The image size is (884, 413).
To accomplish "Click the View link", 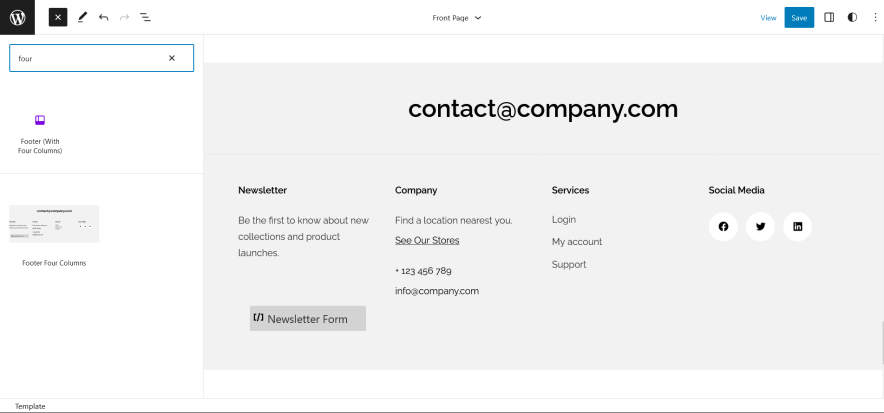I will pyautogui.click(x=768, y=17).
